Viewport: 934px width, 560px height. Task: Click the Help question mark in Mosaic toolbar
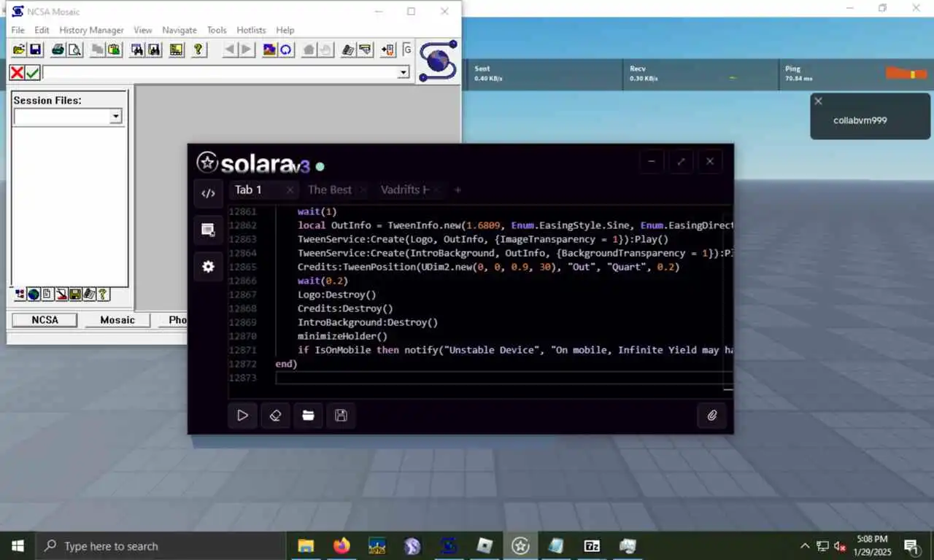tap(198, 50)
